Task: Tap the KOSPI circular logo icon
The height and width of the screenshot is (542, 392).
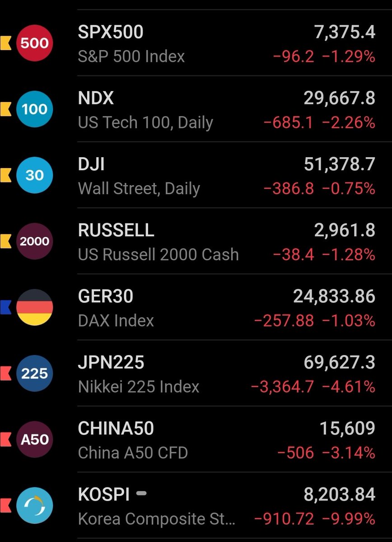Action: coord(35,505)
